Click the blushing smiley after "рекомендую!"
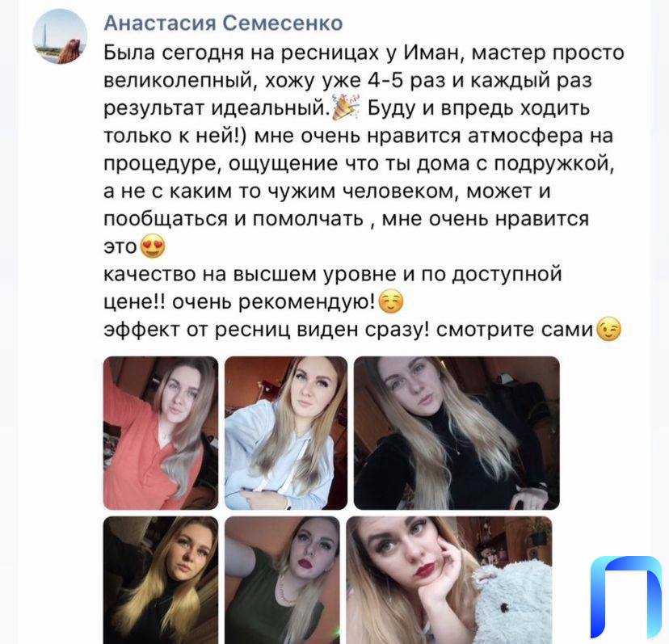Screen dimensions: 669x644 (391, 301)
